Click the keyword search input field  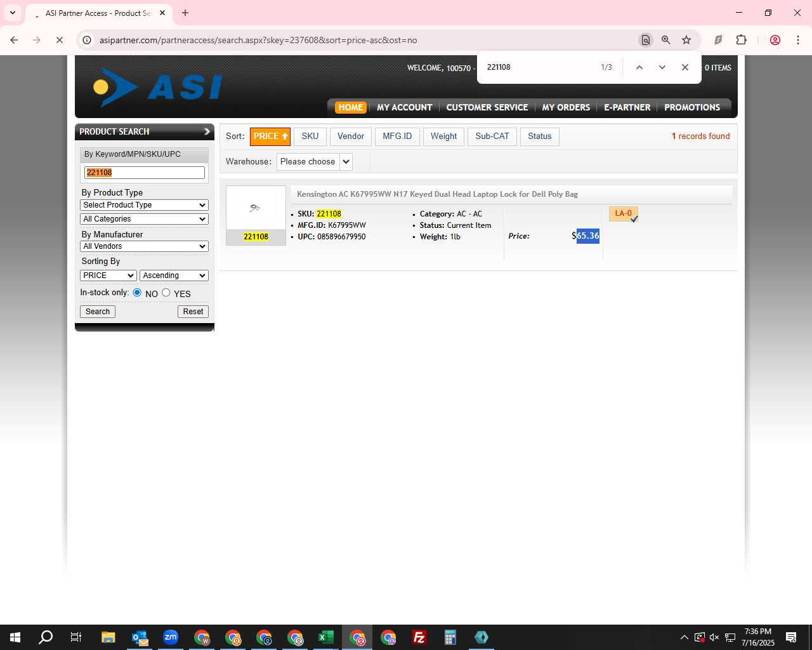coord(145,173)
